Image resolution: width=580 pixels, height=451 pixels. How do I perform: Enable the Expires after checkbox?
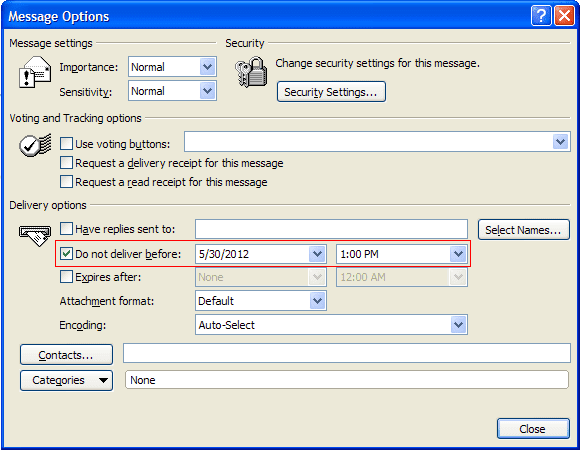tap(66, 277)
